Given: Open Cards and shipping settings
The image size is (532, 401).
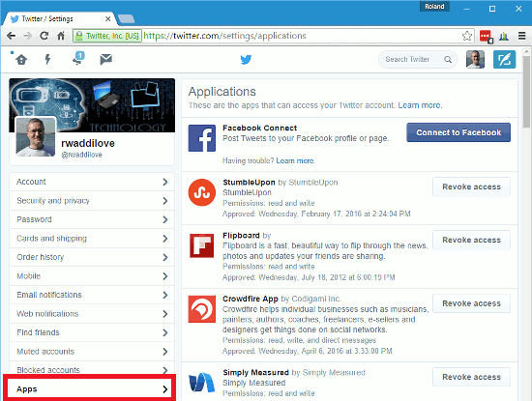Looking at the screenshot, I should [x=92, y=239].
